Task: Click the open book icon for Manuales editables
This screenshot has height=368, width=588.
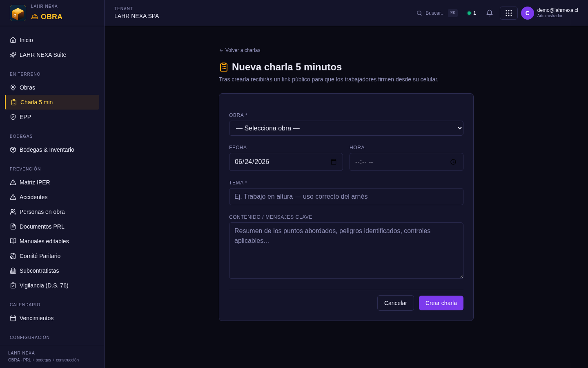Action: pos(13,241)
